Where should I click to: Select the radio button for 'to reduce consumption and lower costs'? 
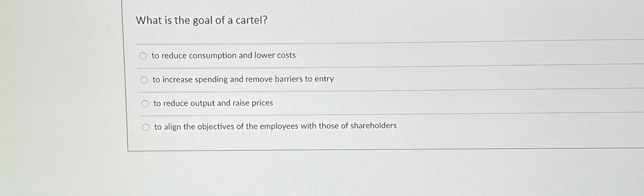(x=144, y=56)
